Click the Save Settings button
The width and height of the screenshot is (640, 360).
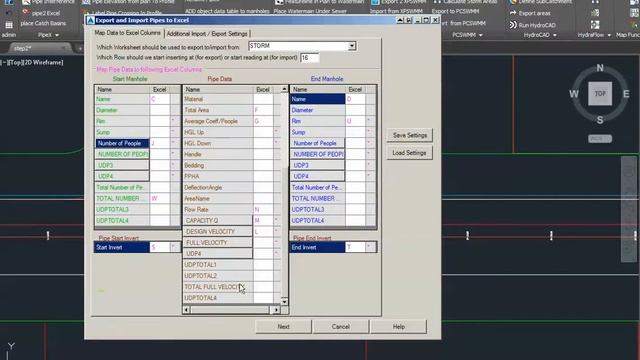[x=410, y=135]
